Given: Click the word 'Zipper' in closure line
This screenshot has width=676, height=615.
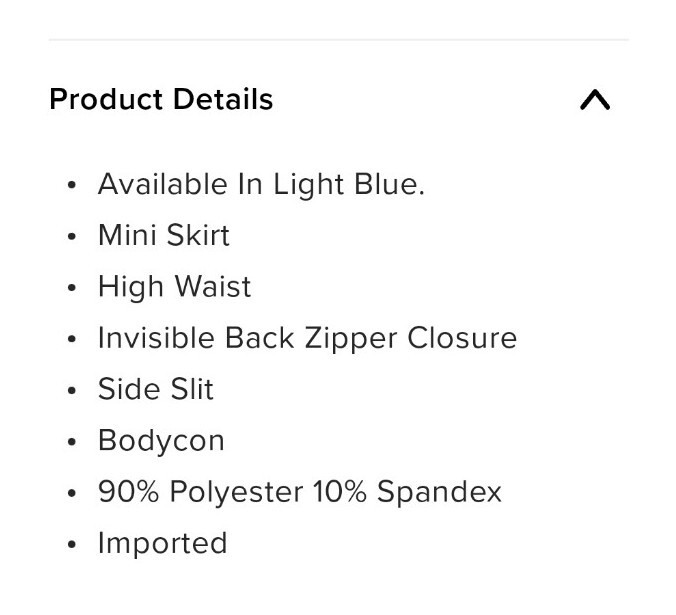Looking at the screenshot, I should (351, 340).
